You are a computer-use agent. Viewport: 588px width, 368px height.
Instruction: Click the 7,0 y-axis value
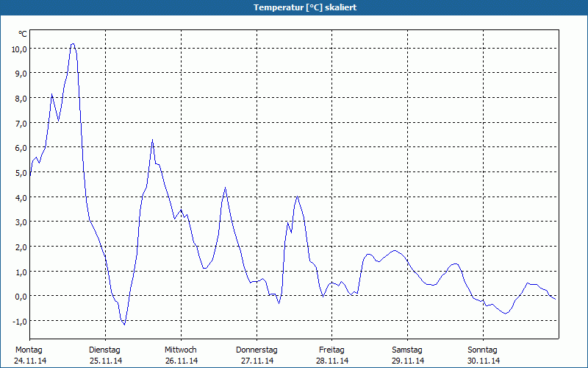coord(21,123)
